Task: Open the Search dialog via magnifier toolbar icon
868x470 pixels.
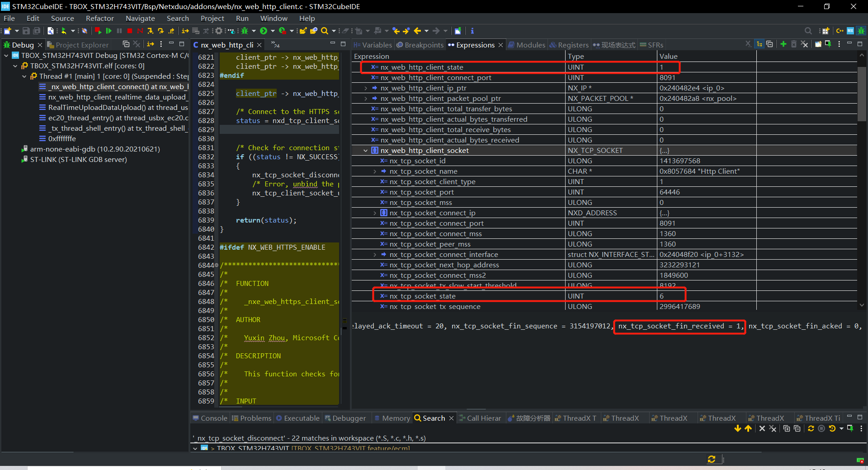Action: [x=325, y=31]
